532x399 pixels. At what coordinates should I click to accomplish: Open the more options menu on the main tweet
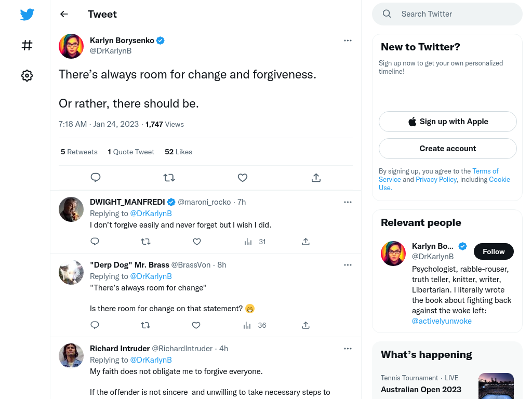tap(348, 41)
